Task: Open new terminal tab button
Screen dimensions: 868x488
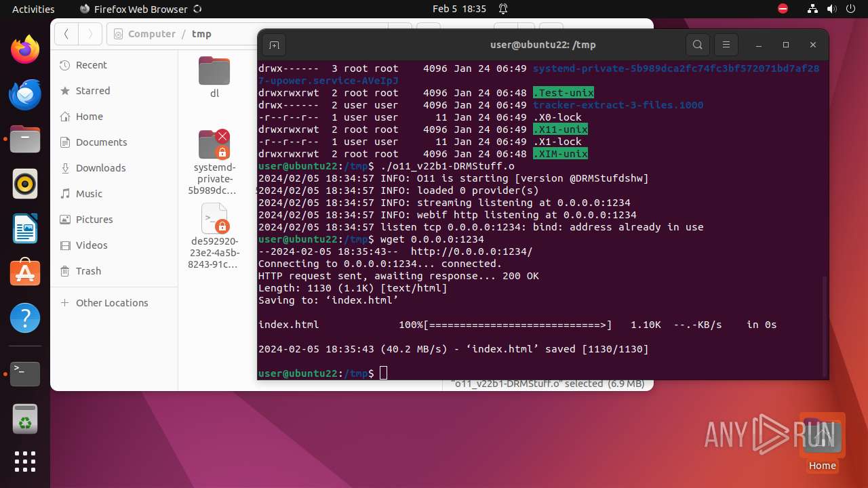Action: [274, 45]
